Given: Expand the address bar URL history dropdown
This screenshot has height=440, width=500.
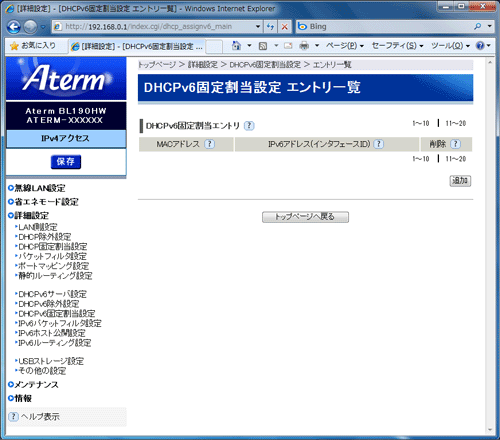Looking at the screenshot, I should click(258, 27).
